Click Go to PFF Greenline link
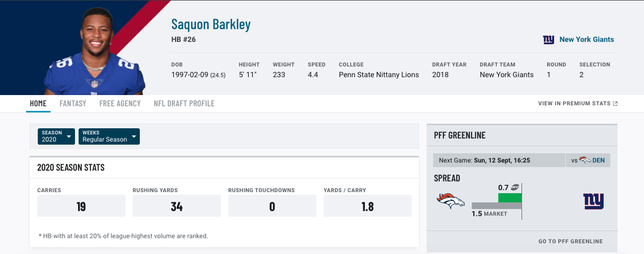The image size is (644, 254). tap(571, 241)
